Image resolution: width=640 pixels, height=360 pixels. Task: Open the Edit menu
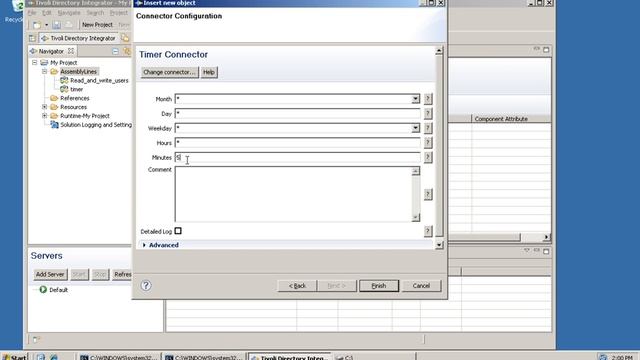47,13
